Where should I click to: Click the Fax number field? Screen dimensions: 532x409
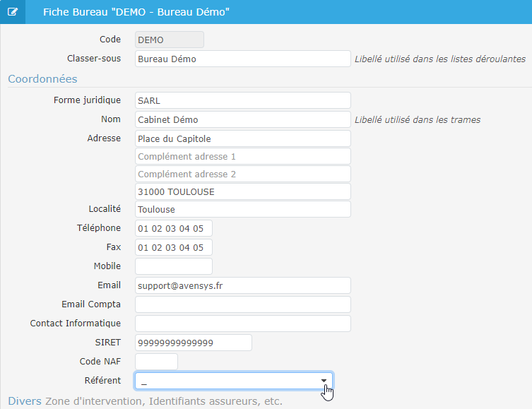click(173, 247)
